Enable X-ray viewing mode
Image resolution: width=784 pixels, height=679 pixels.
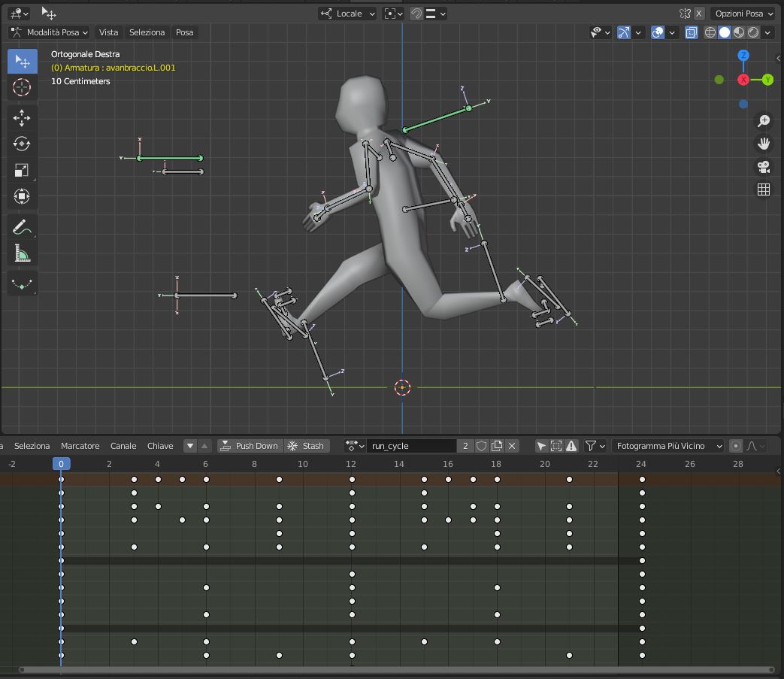(x=691, y=32)
